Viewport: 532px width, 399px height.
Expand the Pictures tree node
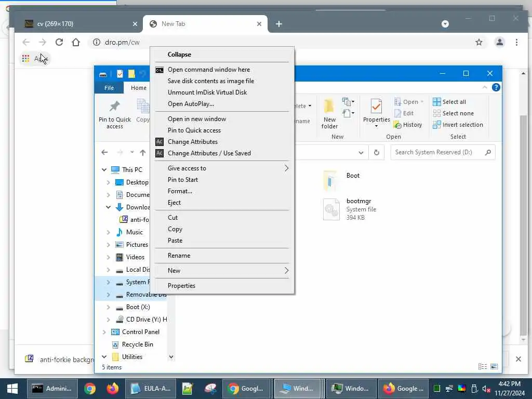[108, 245]
